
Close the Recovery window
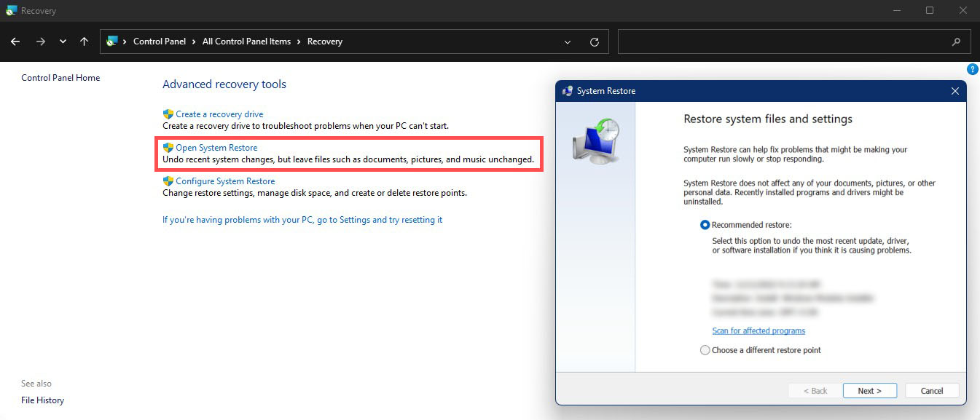(963, 10)
